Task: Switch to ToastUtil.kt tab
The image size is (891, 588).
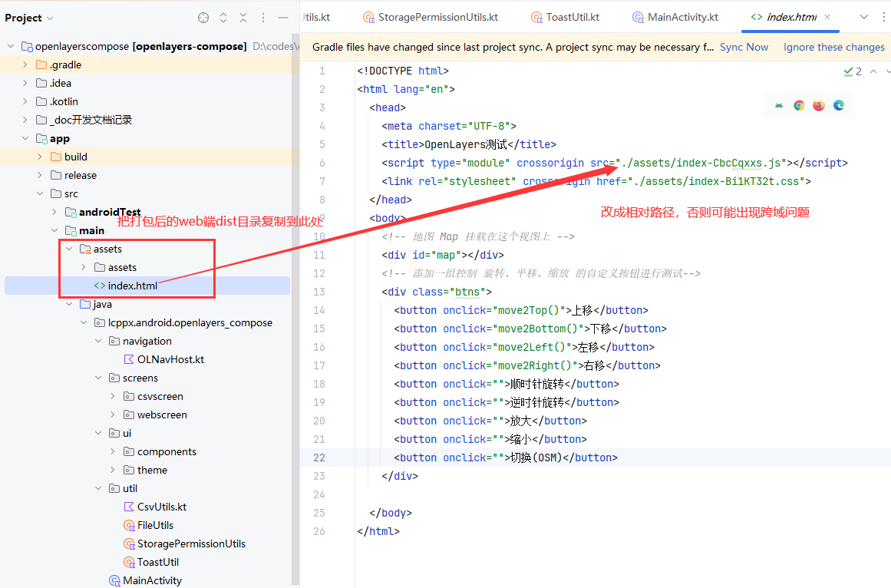Action: pyautogui.click(x=566, y=17)
